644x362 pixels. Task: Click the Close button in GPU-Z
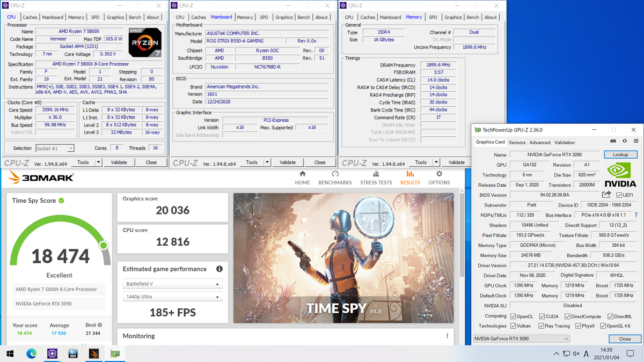625,339
